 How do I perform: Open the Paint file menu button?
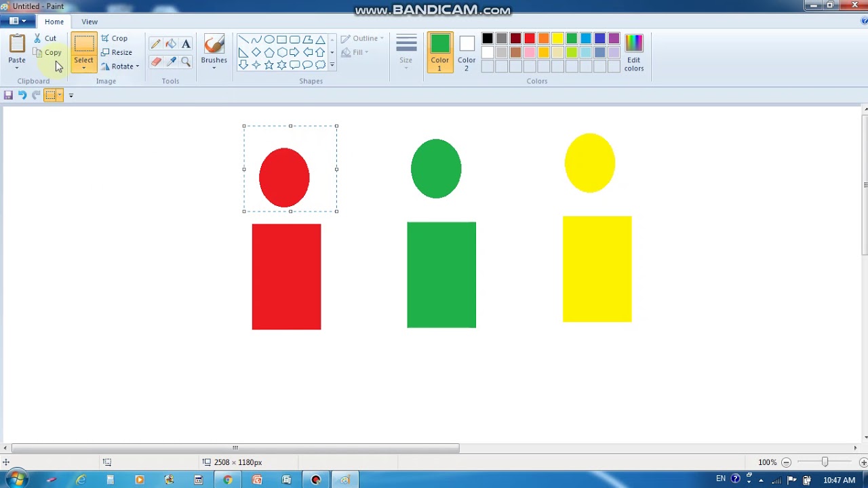tap(17, 22)
